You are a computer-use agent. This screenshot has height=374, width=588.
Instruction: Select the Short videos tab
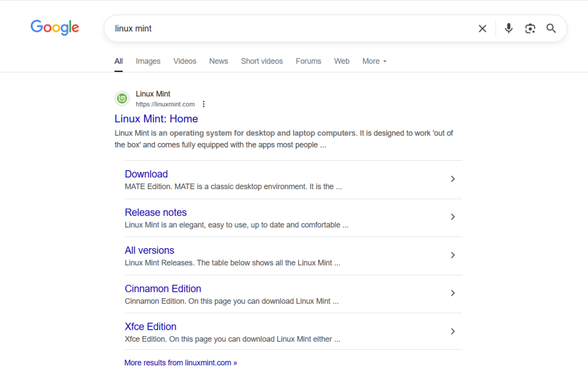click(262, 61)
